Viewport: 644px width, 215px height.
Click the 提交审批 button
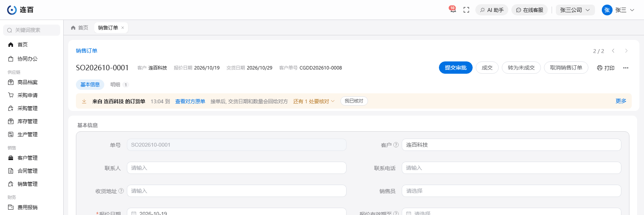point(456,68)
